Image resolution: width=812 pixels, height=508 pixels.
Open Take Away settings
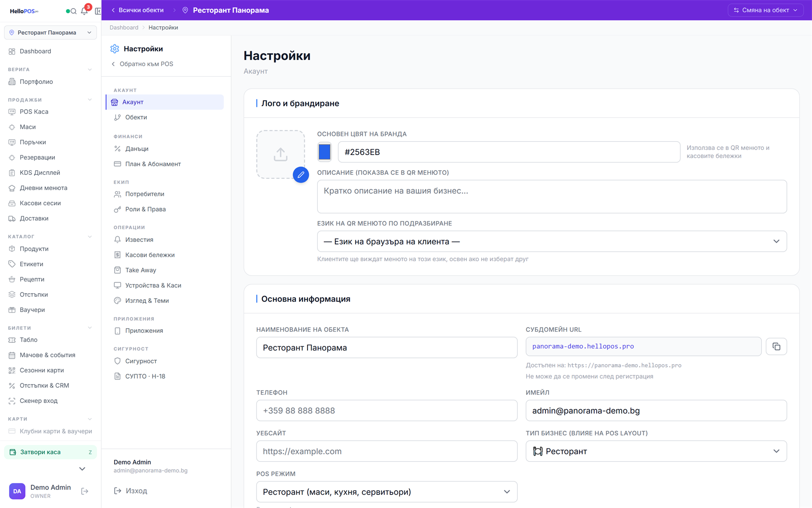click(x=164, y=270)
